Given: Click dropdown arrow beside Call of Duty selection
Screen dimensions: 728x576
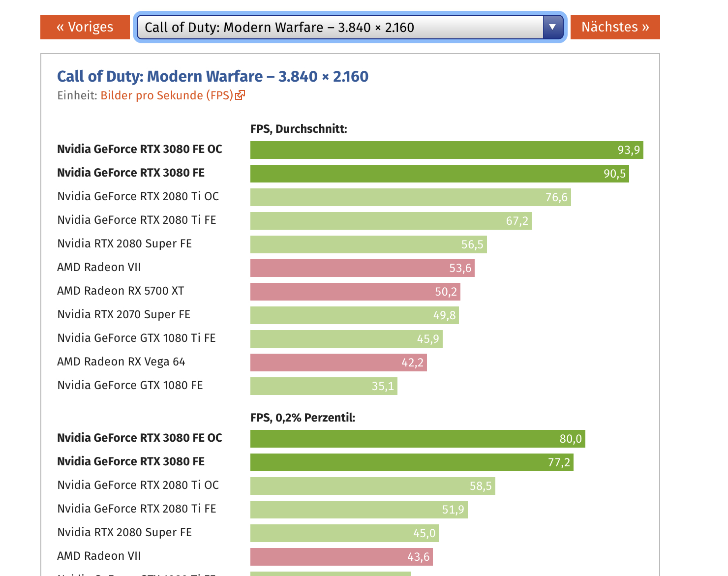Looking at the screenshot, I should (553, 27).
